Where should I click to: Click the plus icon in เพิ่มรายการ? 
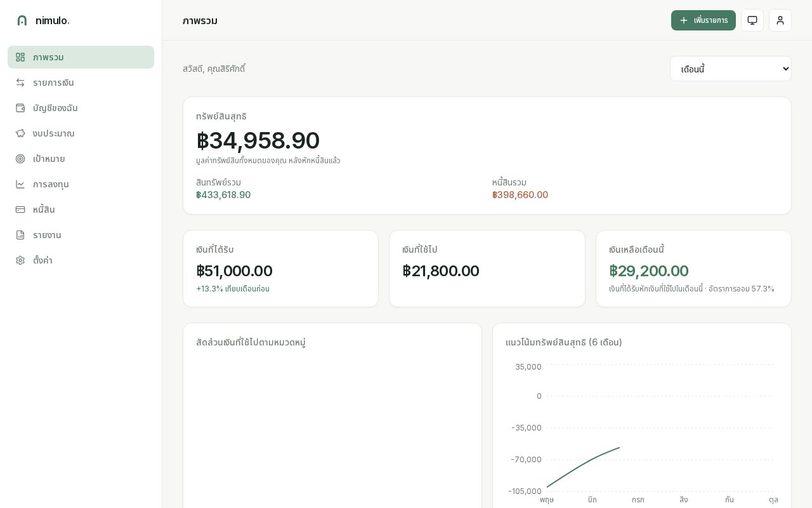pos(684,20)
